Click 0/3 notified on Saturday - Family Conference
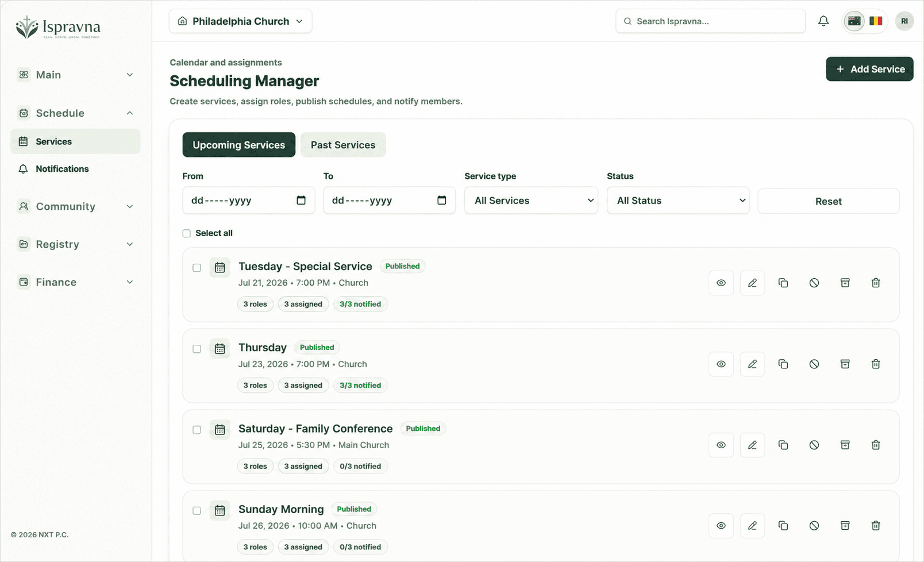This screenshot has height=562, width=924. point(360,467)
